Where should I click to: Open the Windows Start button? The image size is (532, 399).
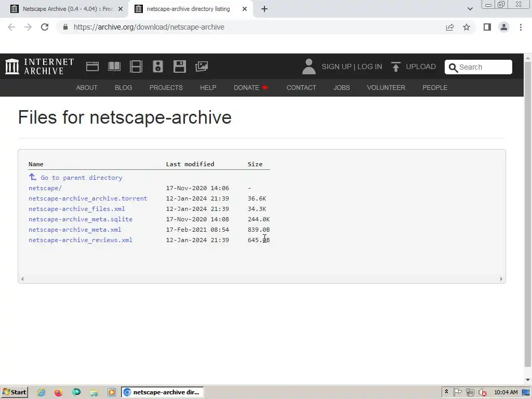14,392
